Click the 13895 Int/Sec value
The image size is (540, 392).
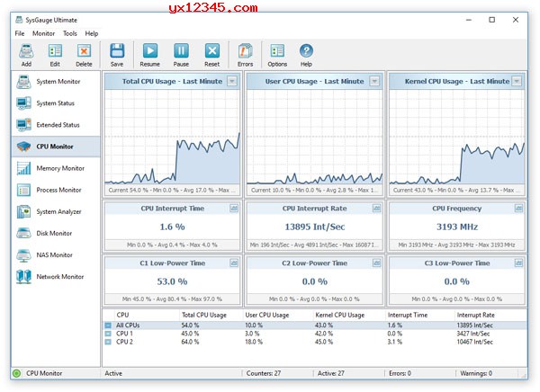coord(315,227)
